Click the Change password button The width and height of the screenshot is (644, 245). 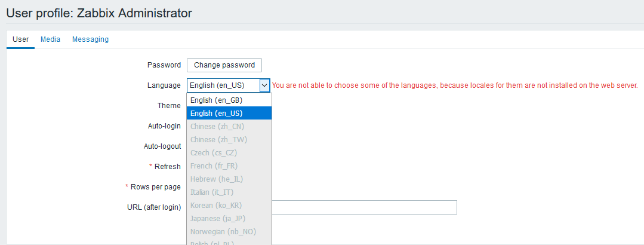point(224,65)
